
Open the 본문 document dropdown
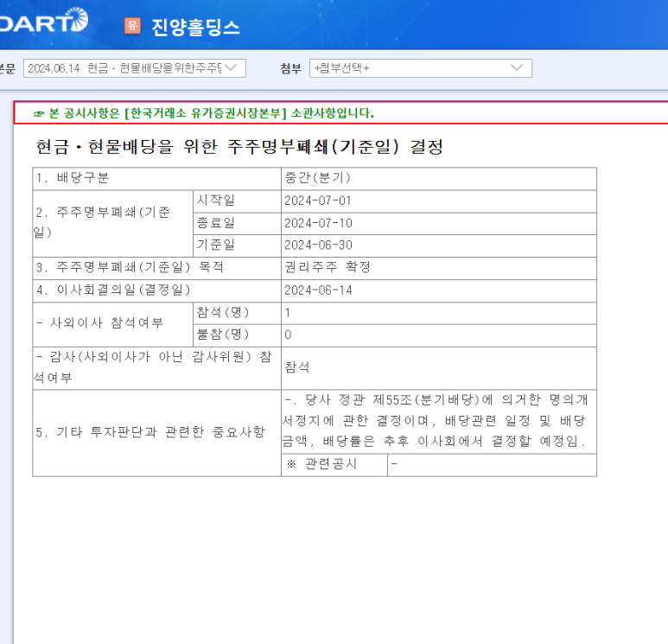click(x=135, y=68)
